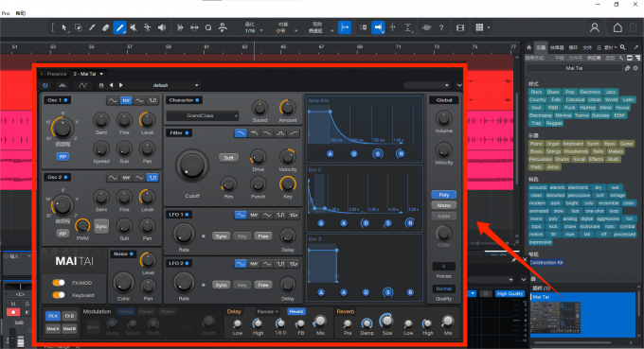Select Osc 2 sine waveform

pyautogui.click(x=113, y=178)
